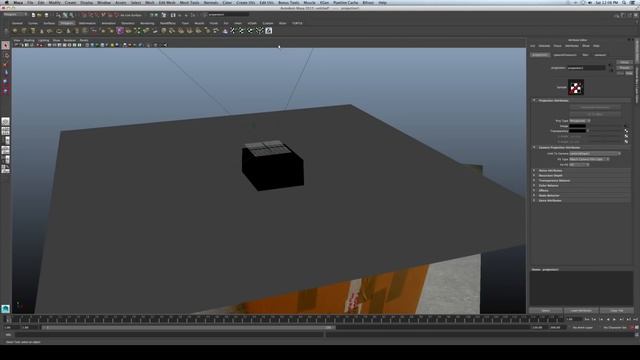Create a polygon sphere from shelf

(15, 31)
